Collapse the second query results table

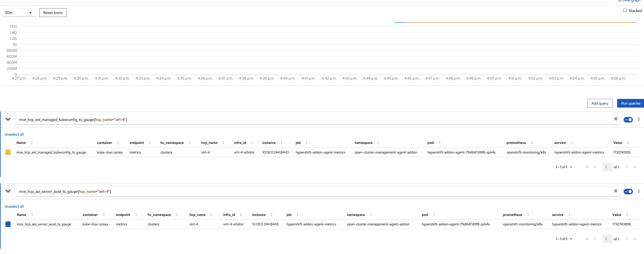pos(8,191)
